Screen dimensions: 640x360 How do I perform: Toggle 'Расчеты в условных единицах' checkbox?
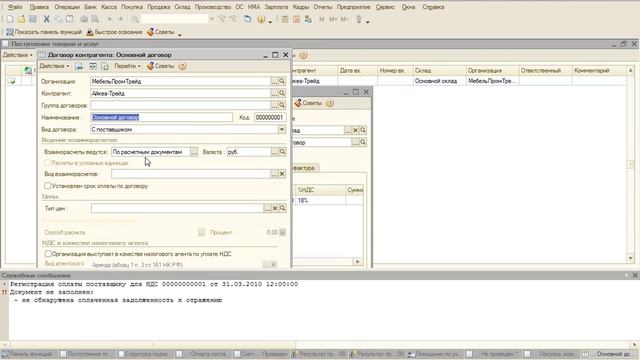click(x=48, y=163)
